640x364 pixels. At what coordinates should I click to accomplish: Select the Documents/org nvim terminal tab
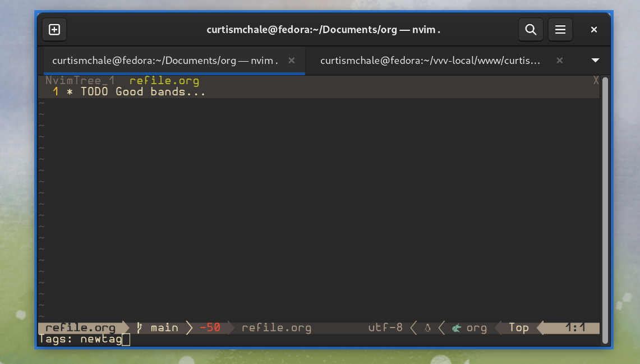click(165, 61)
